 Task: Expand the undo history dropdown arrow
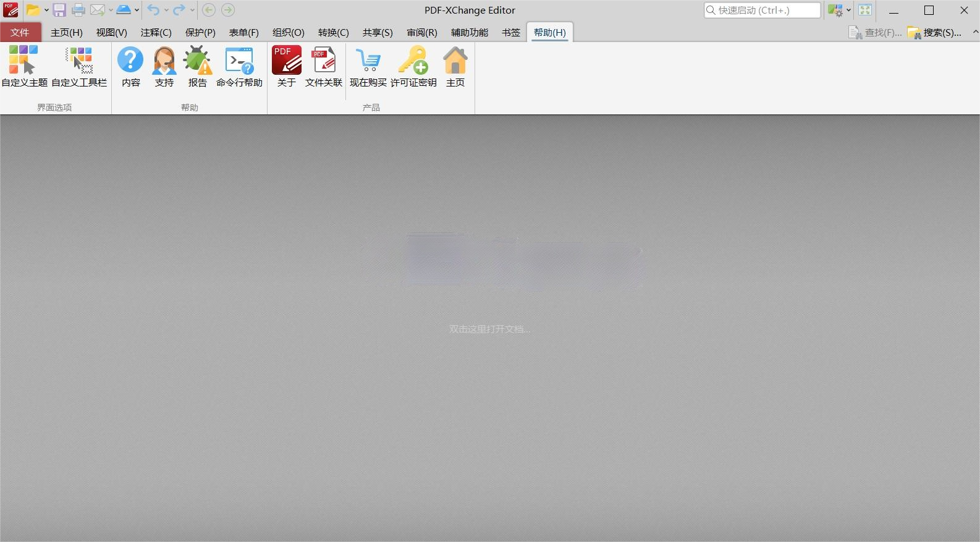[166, 10]
